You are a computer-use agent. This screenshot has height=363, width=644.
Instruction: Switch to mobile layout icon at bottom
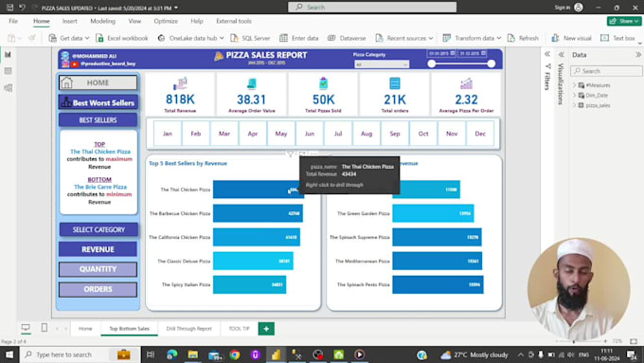click(45, 328)
